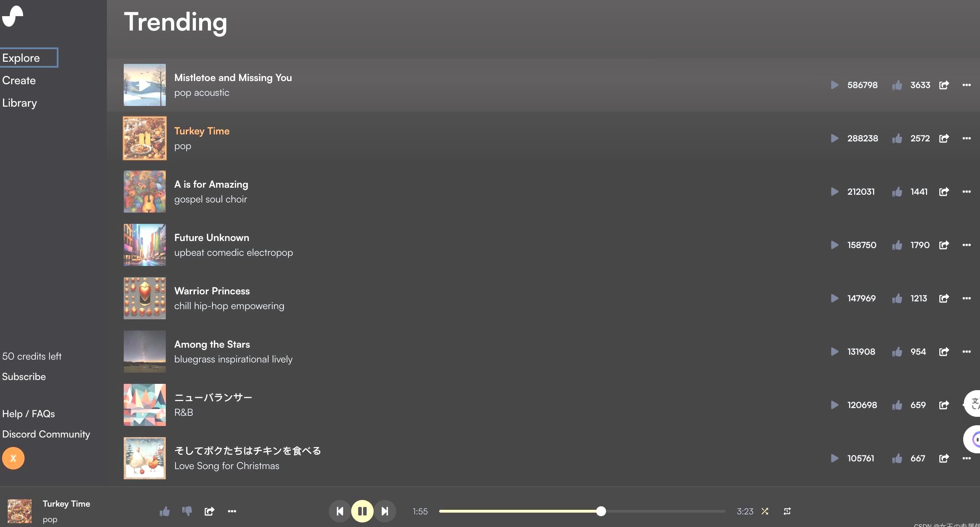980x527 pixels.
Task: Click the thumbs up icon in the playback bar
Action: [165, 512]
